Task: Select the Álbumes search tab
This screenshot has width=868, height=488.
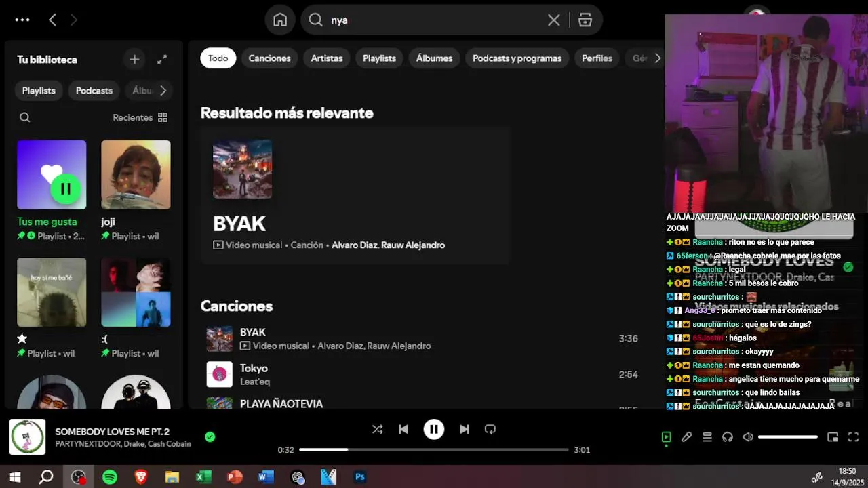Action: 434,58
